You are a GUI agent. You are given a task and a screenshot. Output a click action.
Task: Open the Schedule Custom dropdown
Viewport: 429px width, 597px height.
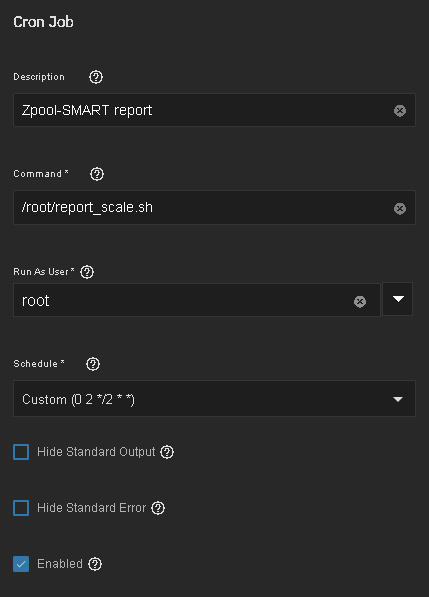click(214, 399)
